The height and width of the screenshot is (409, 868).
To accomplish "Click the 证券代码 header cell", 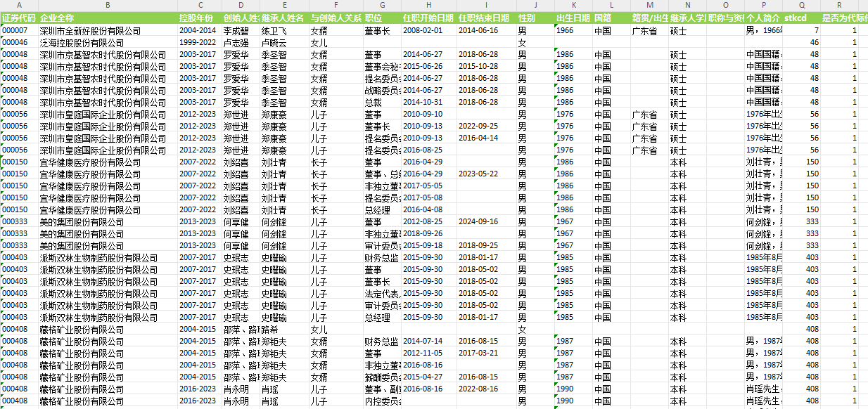I will click(x=19, y=17).
